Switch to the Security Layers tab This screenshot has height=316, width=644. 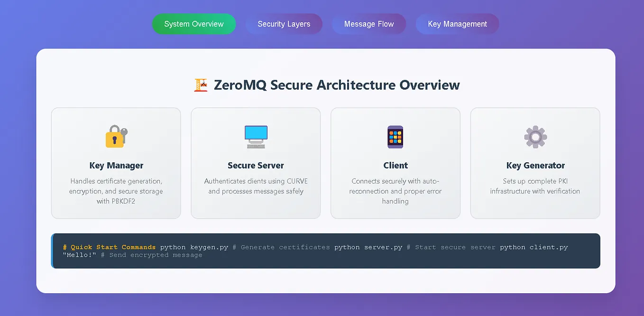point(284,24)
